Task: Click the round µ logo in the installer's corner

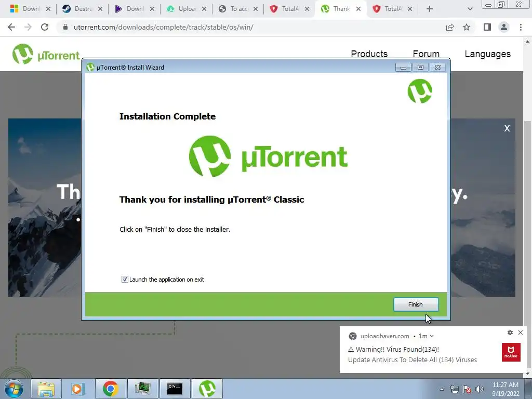Action: click(x=420, y=91)
